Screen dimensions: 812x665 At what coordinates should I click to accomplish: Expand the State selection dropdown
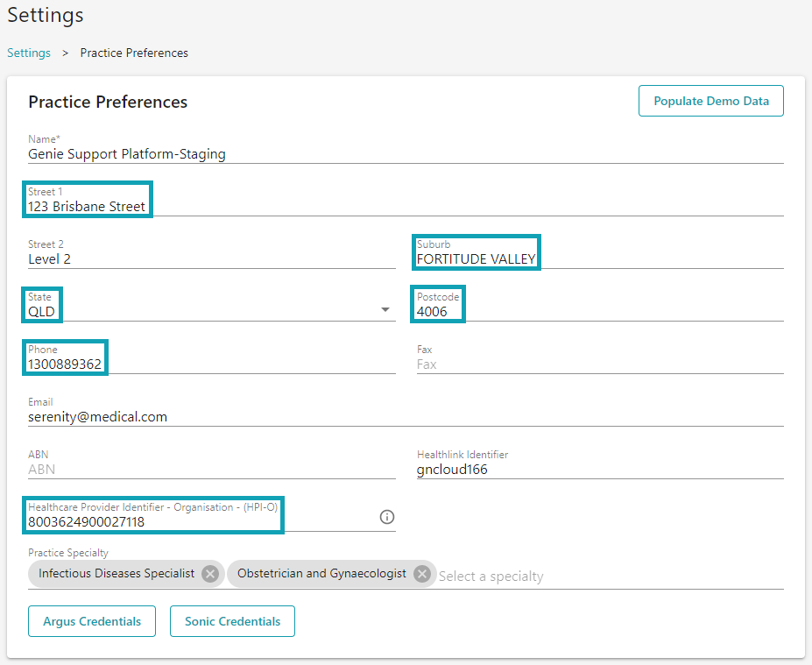385,308
